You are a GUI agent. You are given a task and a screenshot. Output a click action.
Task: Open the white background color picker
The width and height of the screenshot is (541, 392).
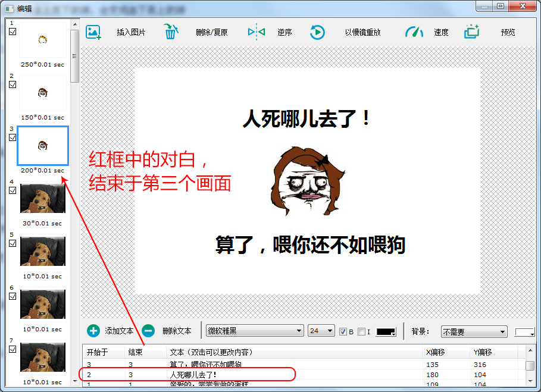tap(524, 332)
